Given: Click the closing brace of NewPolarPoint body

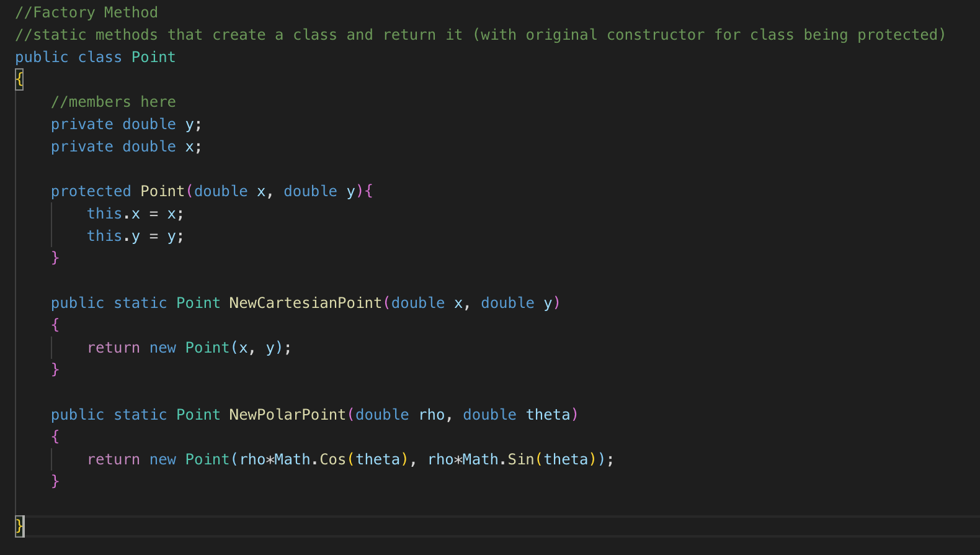Looking at the screenshot, I should point(55,482).
